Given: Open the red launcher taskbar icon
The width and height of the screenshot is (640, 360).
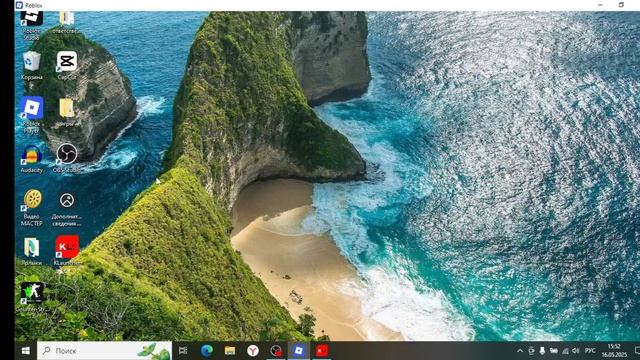Looking at the screenshot, I should coord(322,351).
